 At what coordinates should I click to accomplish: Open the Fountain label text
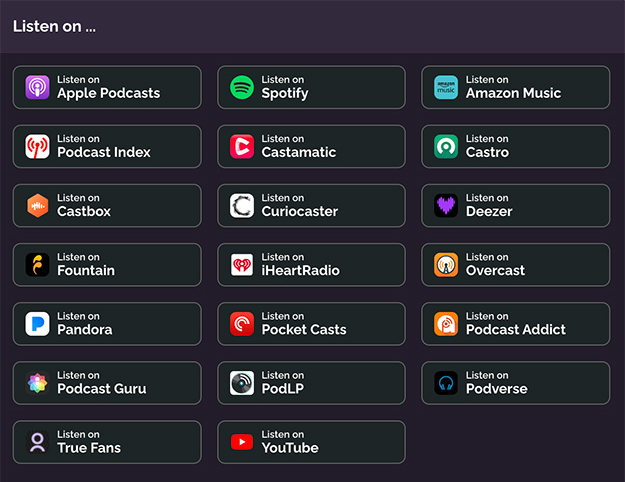(86, 270)
